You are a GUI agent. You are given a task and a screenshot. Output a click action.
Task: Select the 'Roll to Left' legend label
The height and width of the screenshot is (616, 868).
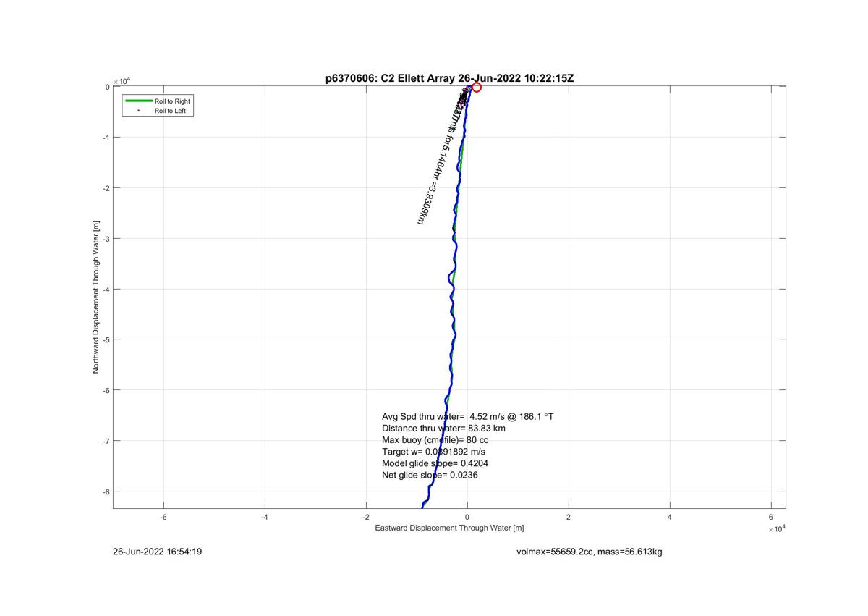(x=171, y=111)
